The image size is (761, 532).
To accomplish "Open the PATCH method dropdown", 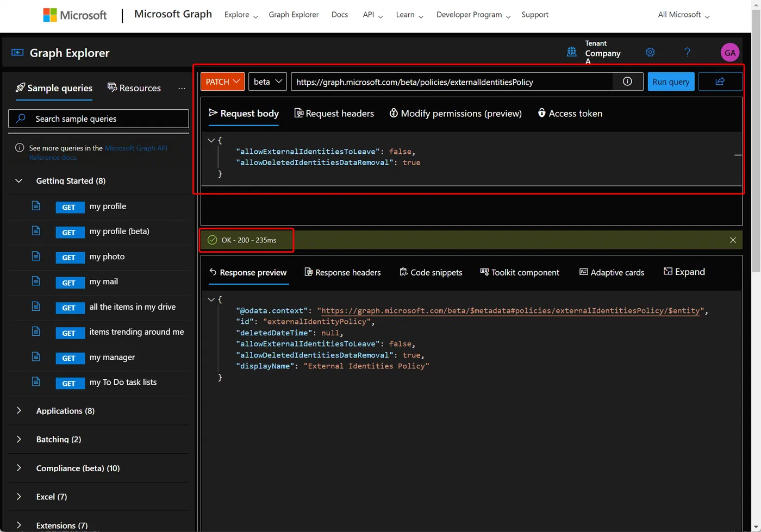I will tap(222, 82).
